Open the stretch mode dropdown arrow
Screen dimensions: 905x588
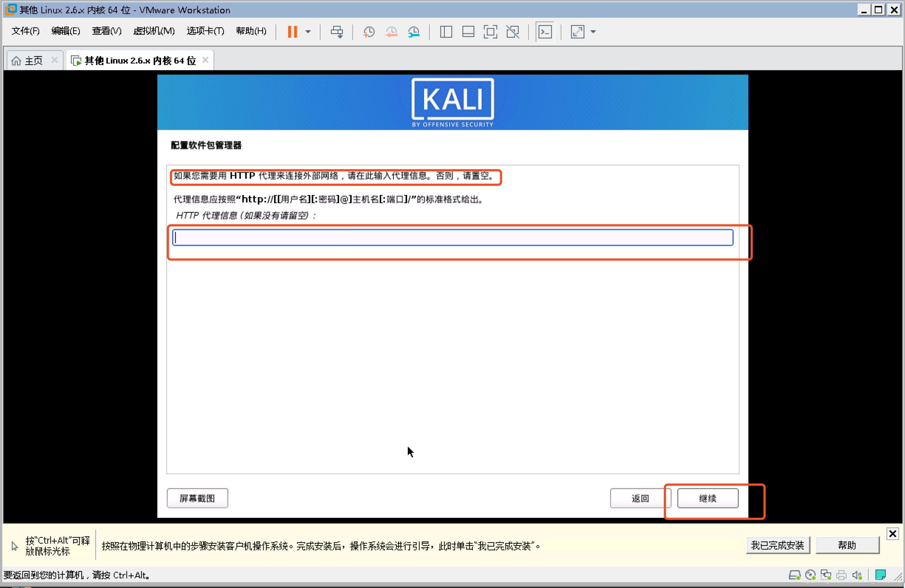(x=592, y=32)
